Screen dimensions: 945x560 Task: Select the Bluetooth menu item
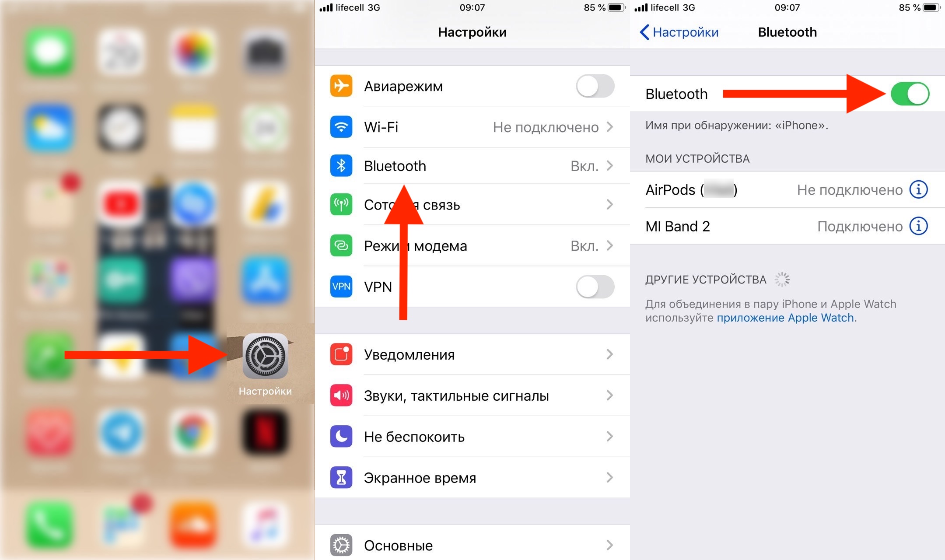[471, 165]
